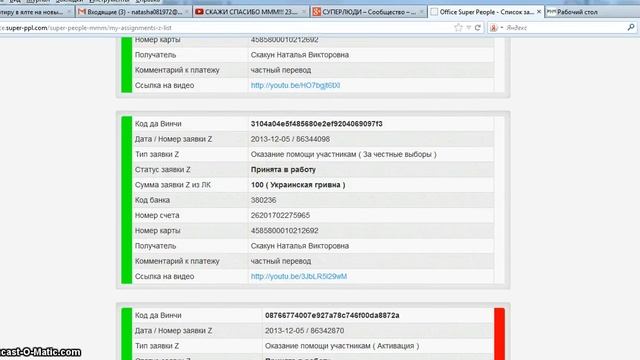This screenshot has height=360, width=640.
Task: Click the 'Активация' request type value
Action: click(342, 346)
